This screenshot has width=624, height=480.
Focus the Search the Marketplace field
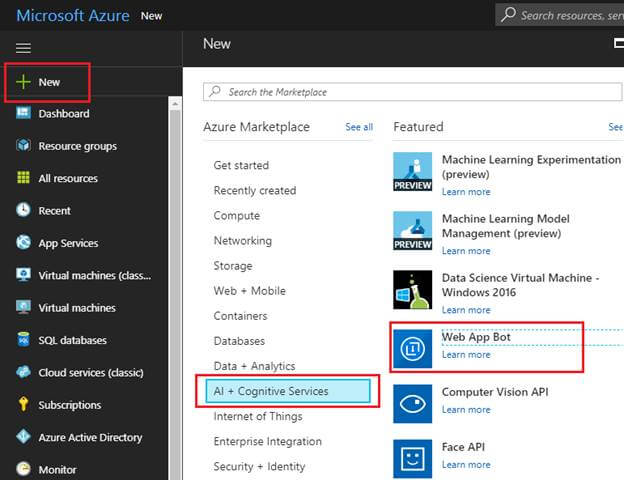click(412, 92)
